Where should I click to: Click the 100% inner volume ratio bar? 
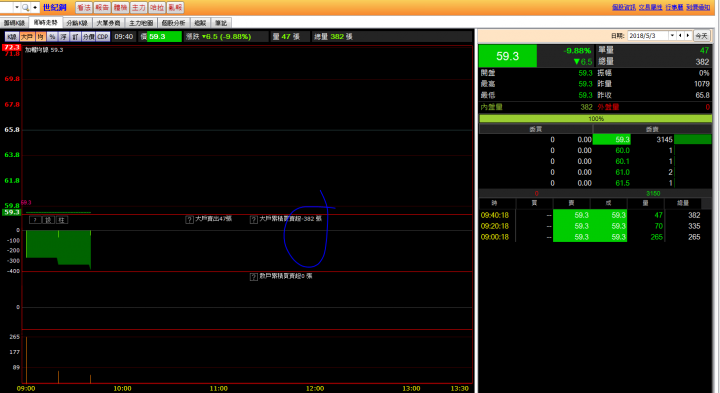point(596,118)
